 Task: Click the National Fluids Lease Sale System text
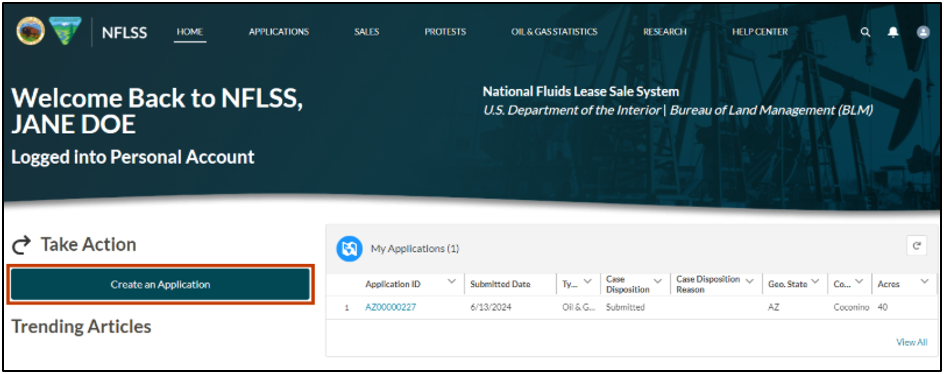point(581,92)
